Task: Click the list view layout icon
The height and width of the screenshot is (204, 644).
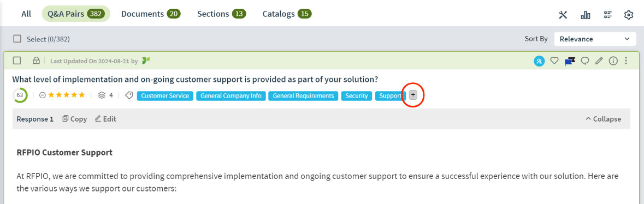Action: pos(608,15)
